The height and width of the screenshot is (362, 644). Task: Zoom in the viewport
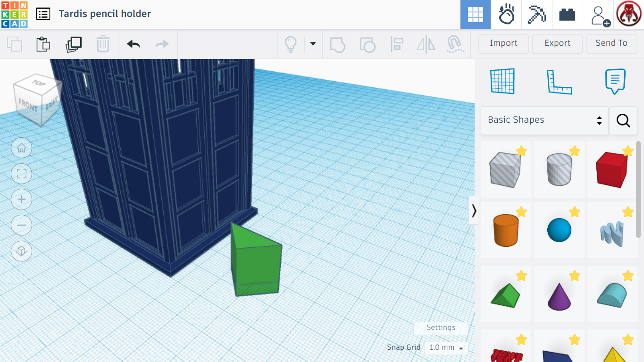21,200
